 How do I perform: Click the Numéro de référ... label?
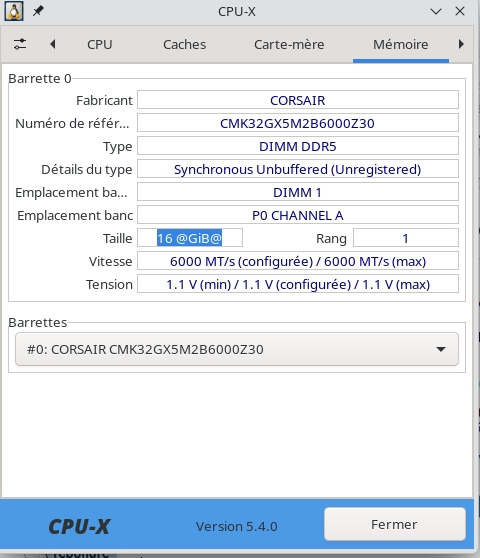click(72, 123)
